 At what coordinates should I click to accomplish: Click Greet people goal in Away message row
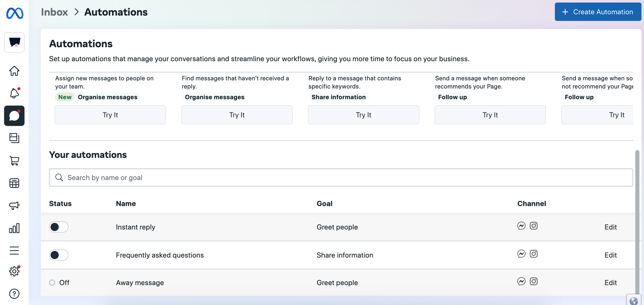337,283
